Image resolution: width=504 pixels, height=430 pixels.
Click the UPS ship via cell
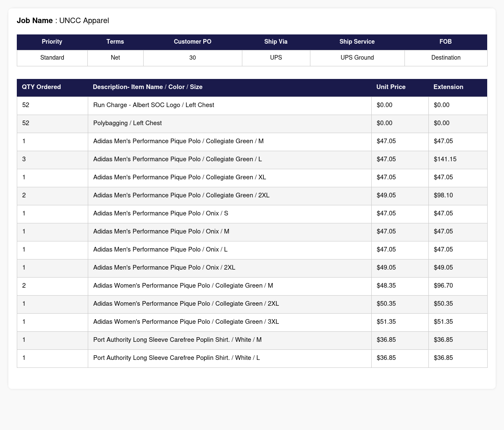point(276,58)
